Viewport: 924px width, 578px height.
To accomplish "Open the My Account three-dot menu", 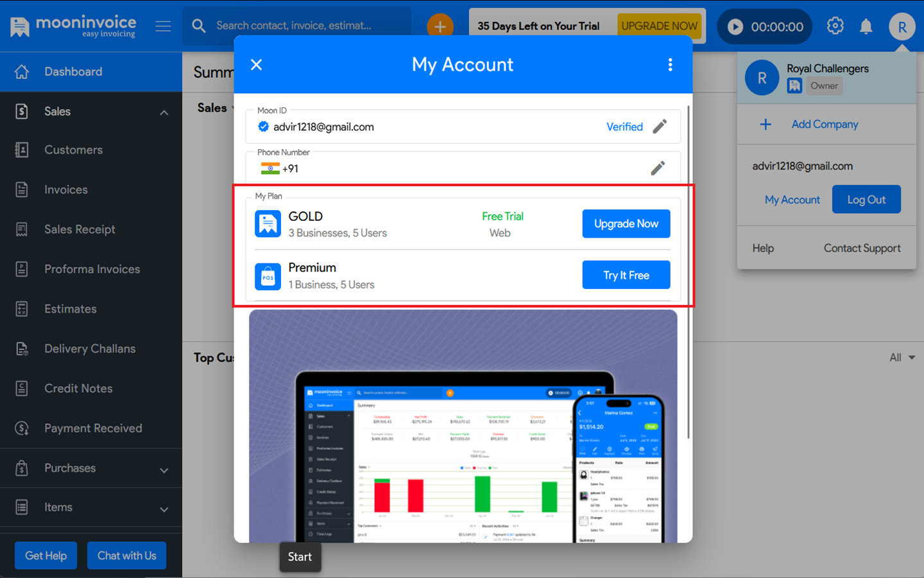I will (670, 65).
